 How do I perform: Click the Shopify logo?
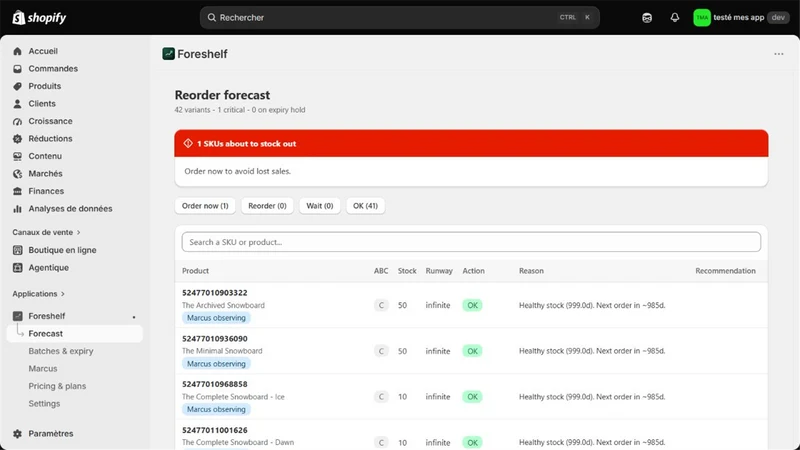click(x=39, y=17)
